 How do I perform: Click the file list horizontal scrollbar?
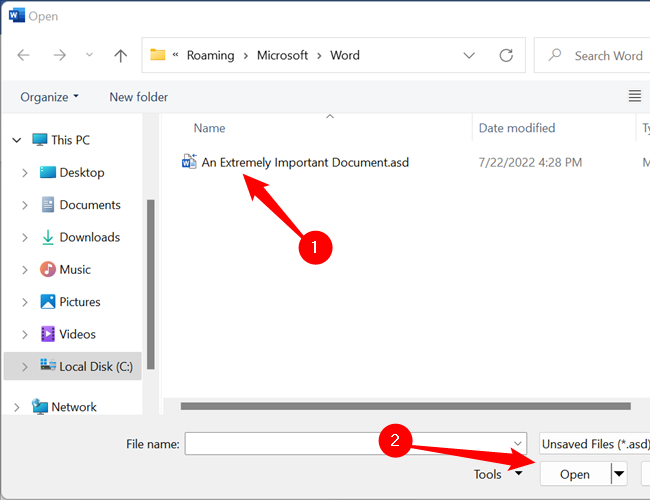coord(405,406)
